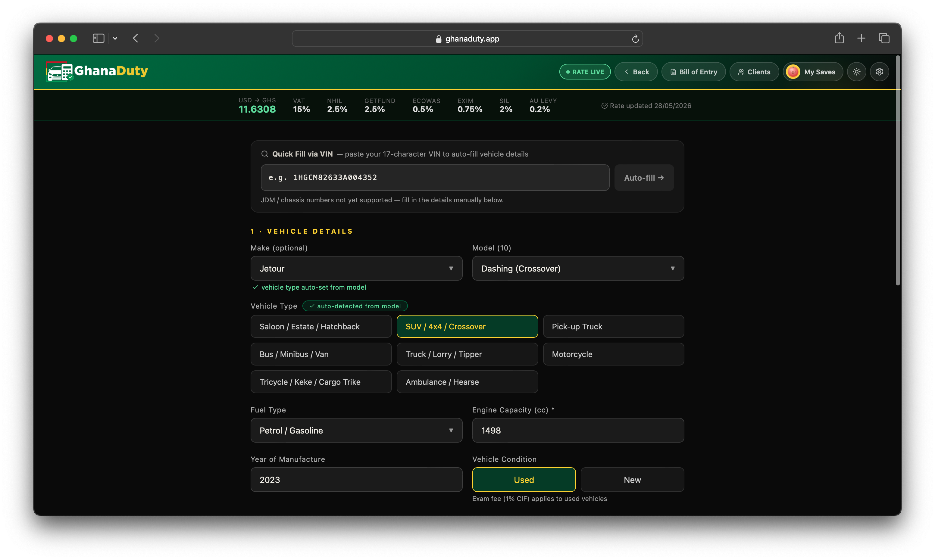Viewport: 935px width, 560px height.
Task: Focus the VIN quick fill input
Action: click(x=435, y=178)
